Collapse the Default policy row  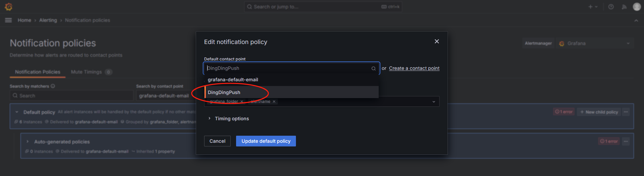pyautogui.click(x=17, y=112)
